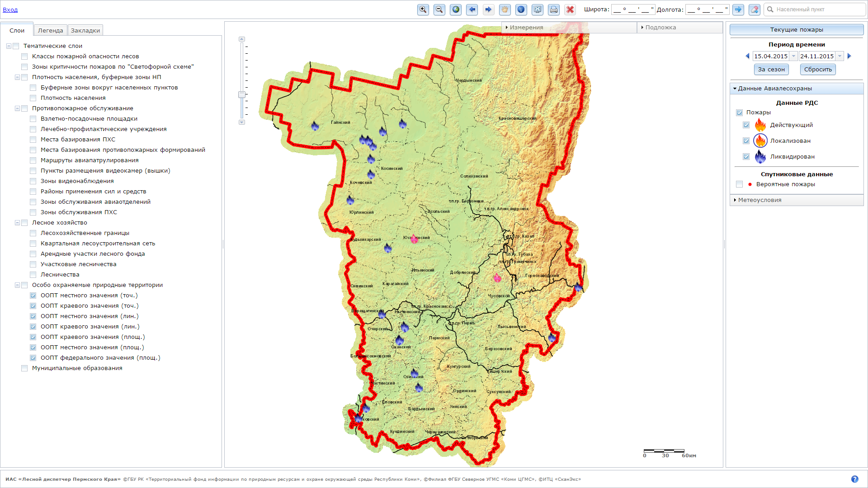Switch to the Слои tab
Image resolution: width=868 pixels, height=488 pixels.
17,30
